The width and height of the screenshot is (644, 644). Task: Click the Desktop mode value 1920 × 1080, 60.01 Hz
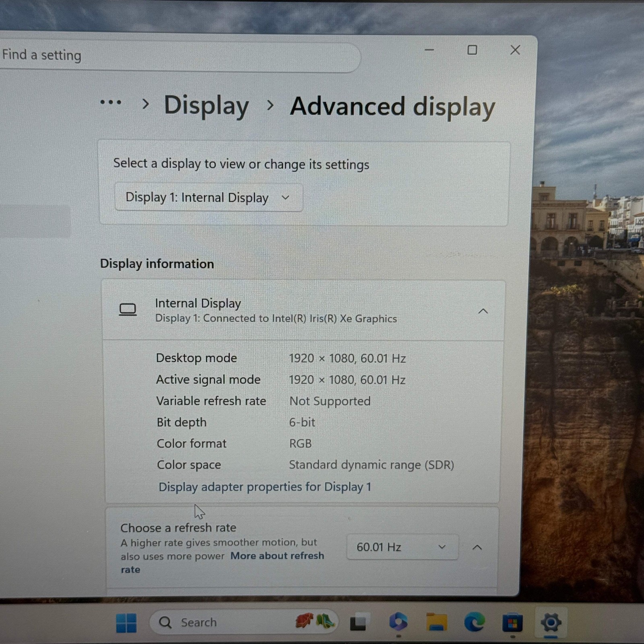click(347, 358)
